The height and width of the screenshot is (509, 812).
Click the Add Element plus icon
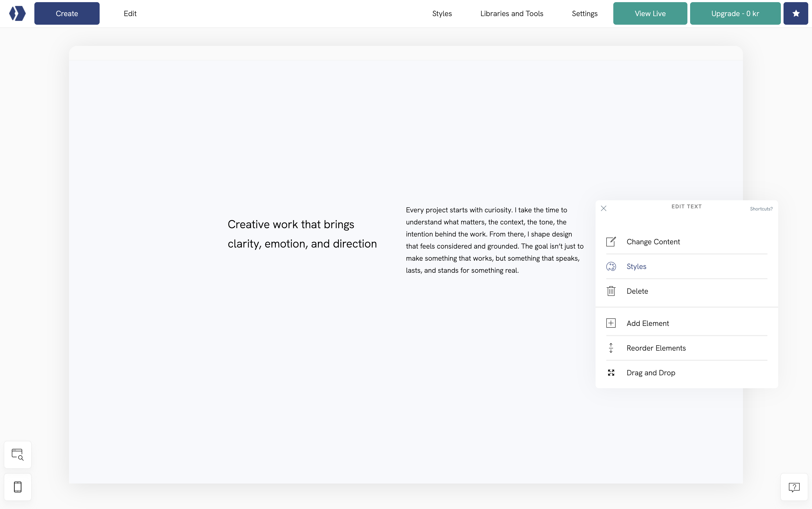(611, 323)
